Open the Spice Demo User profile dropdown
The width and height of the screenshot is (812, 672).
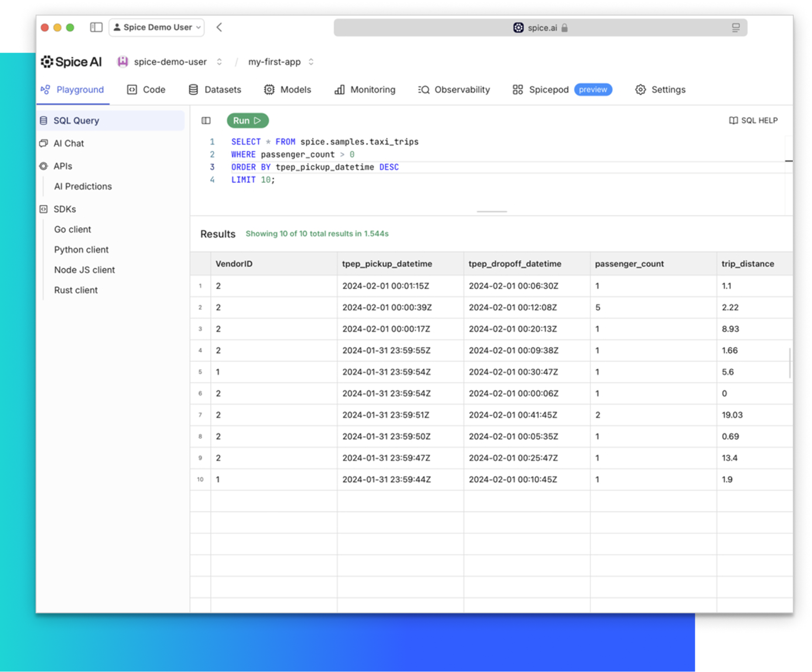[x=157, y=27]
